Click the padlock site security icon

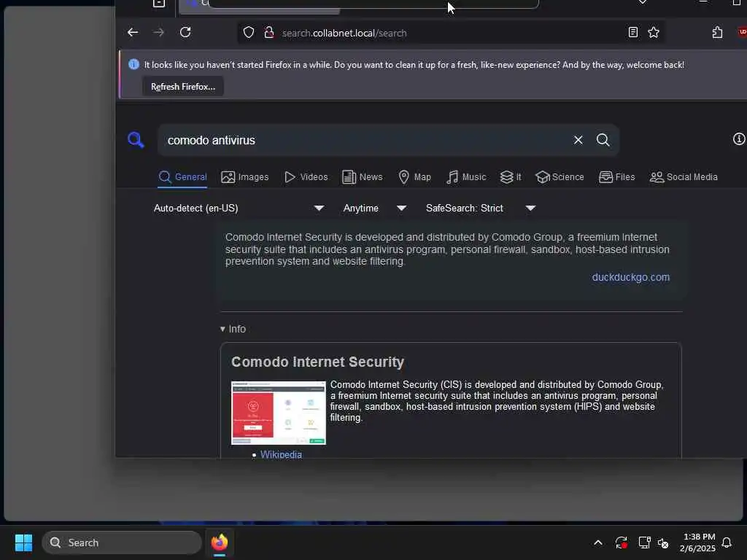click(269, 32)
